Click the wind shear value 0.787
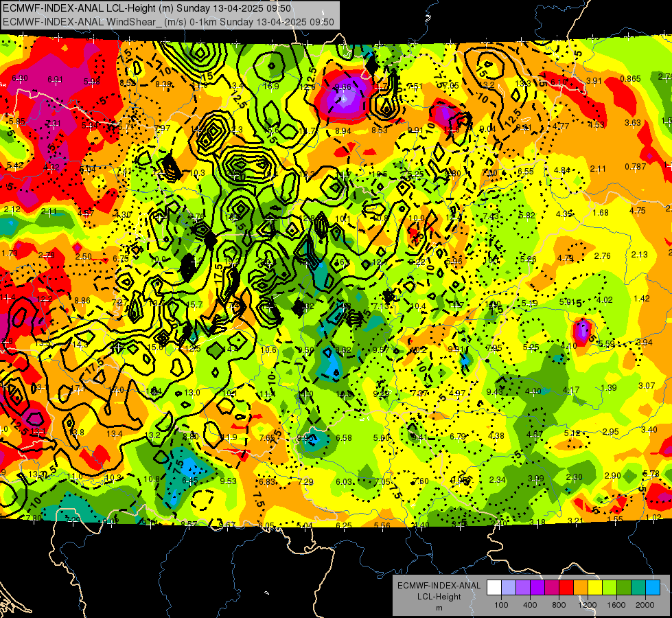 (x=635, y=166)
